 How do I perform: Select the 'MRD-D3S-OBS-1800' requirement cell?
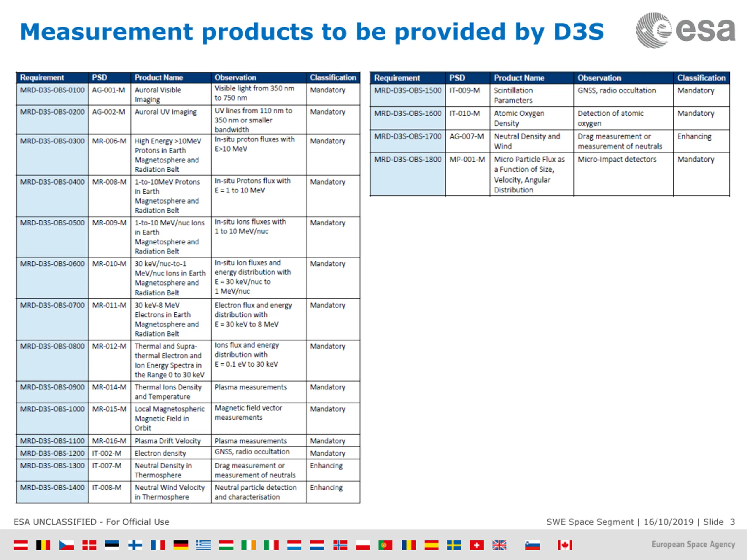point(408,174)
